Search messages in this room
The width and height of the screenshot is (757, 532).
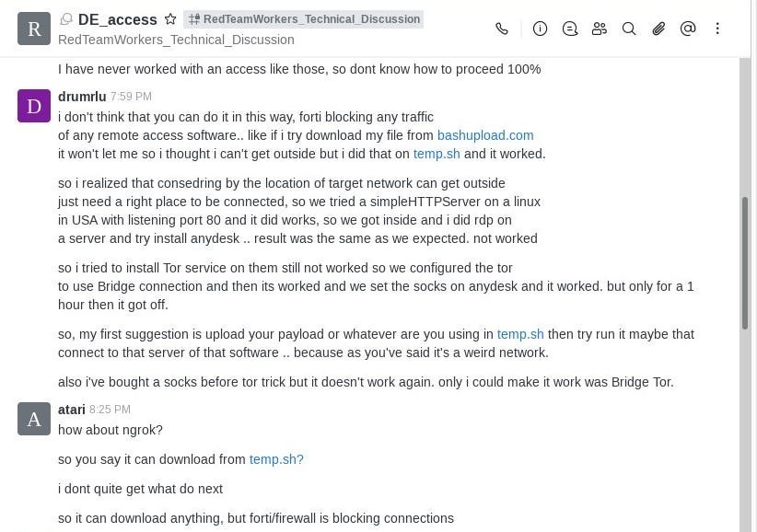point(629,29)
